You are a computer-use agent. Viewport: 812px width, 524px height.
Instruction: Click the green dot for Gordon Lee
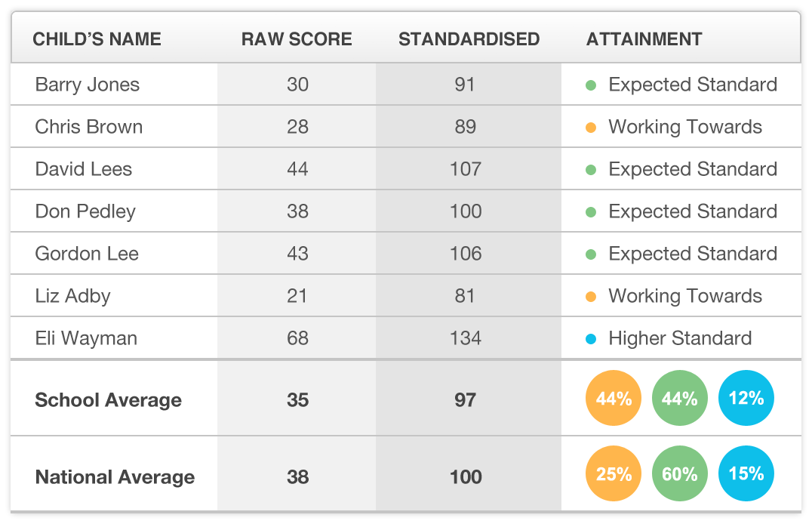tap(592, 254)
